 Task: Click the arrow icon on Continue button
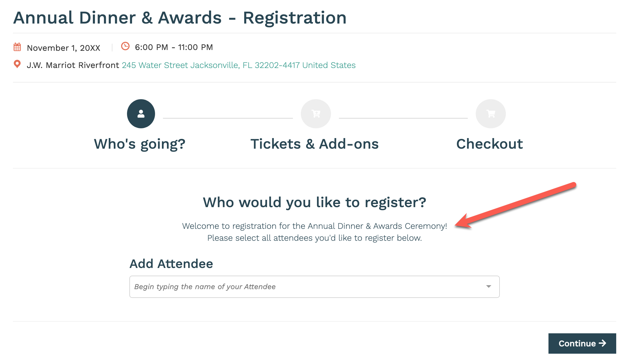pyautogui.click(x=603, y=343)
